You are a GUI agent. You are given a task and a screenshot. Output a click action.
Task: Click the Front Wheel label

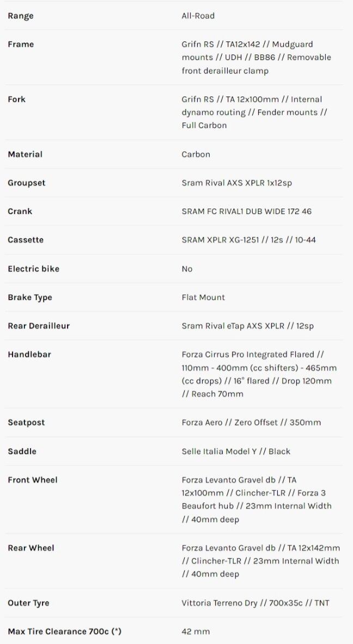pos(33,480)
